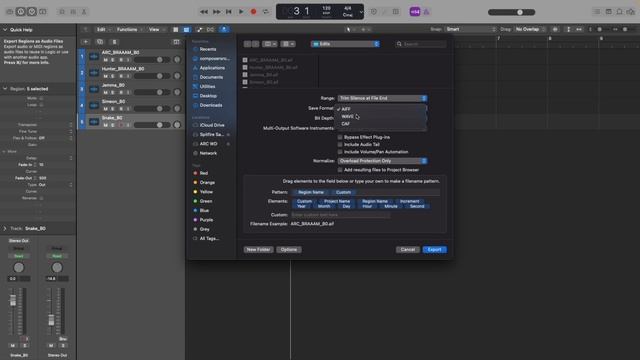Toggle the Metronome icon
The height and width of the screenshot is (360, 640).
point(426,12)
